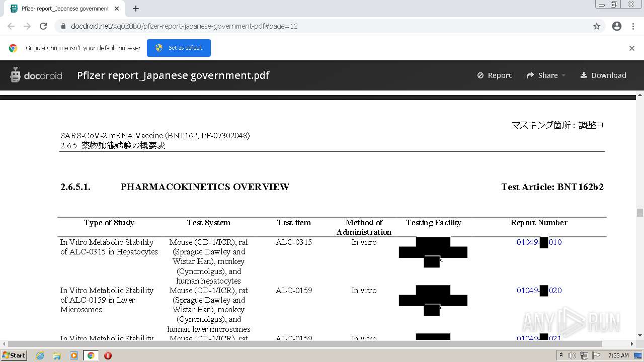644x362 pixels.
Task: Click the browser forward arrow
Action: 27,26
